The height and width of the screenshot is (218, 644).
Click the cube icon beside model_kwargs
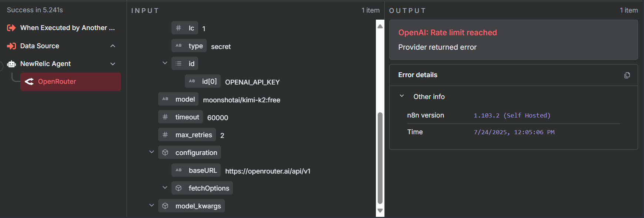(165, 206)
